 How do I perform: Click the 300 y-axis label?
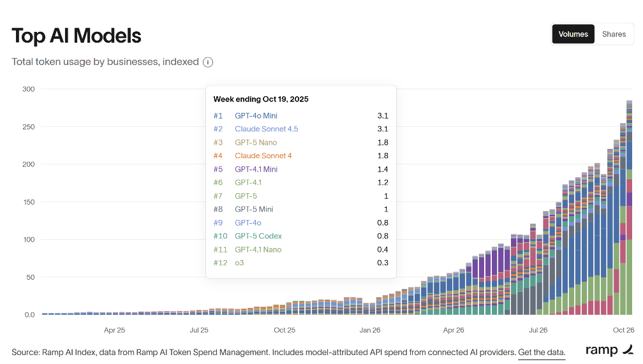28,89
